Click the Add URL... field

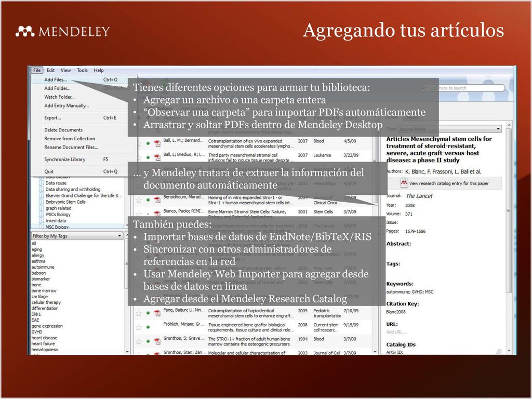coord(396,332)
